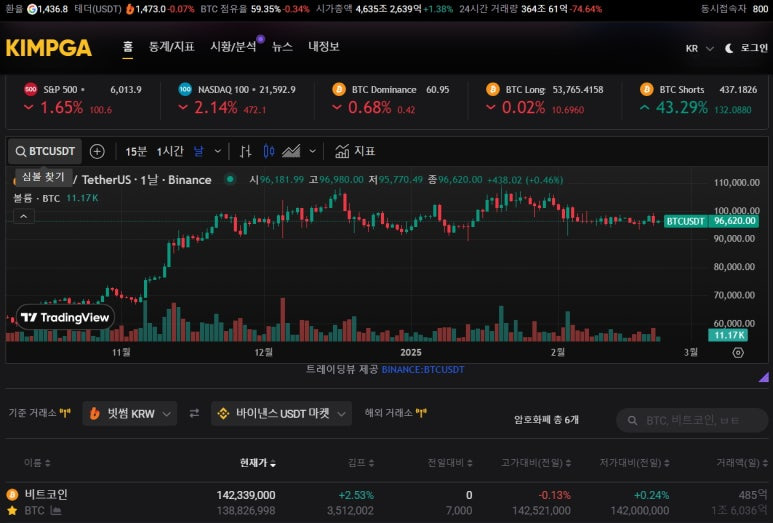Open chart settings gear icon
773x523 pixels.
pyautogui.click(x=738, y=352)
